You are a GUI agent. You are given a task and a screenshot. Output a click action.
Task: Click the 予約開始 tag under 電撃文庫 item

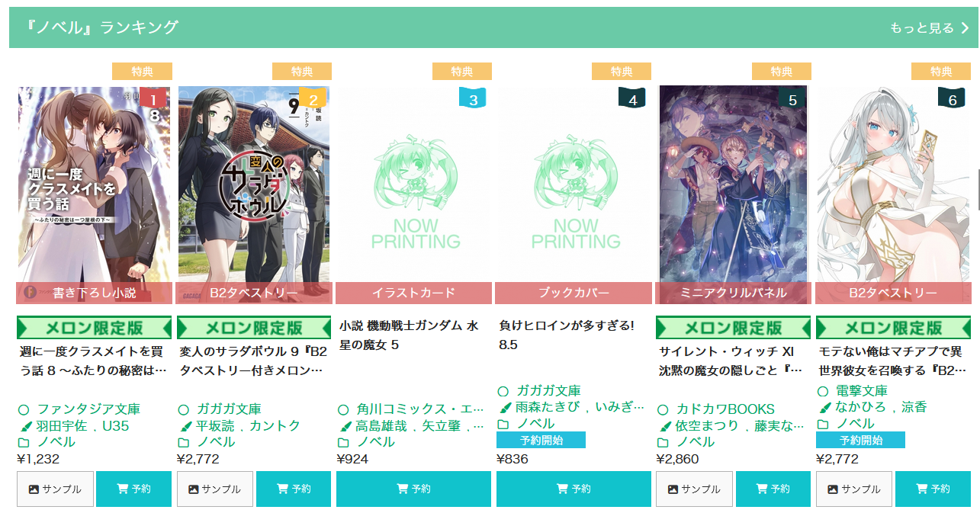point(860,440)
